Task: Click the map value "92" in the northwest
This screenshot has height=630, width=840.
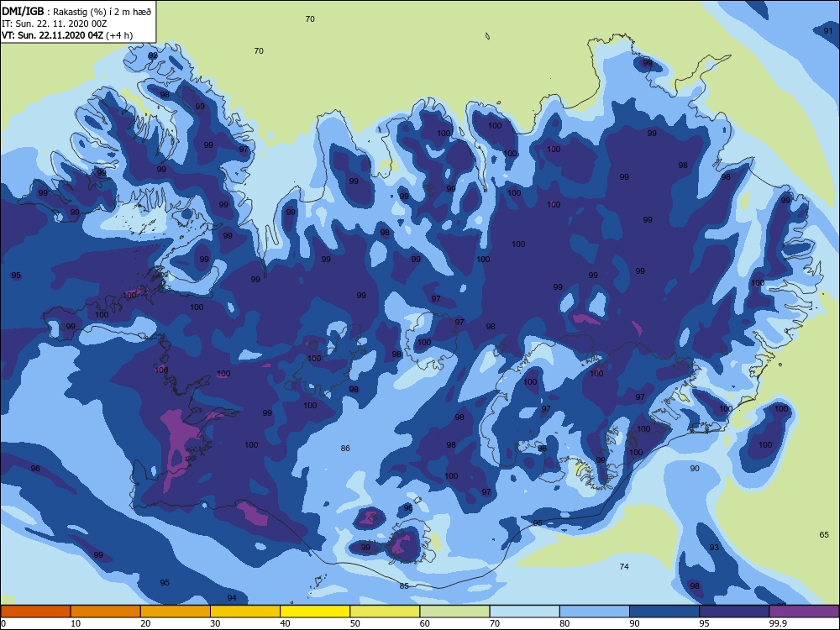Action: [x=153, y=55]
